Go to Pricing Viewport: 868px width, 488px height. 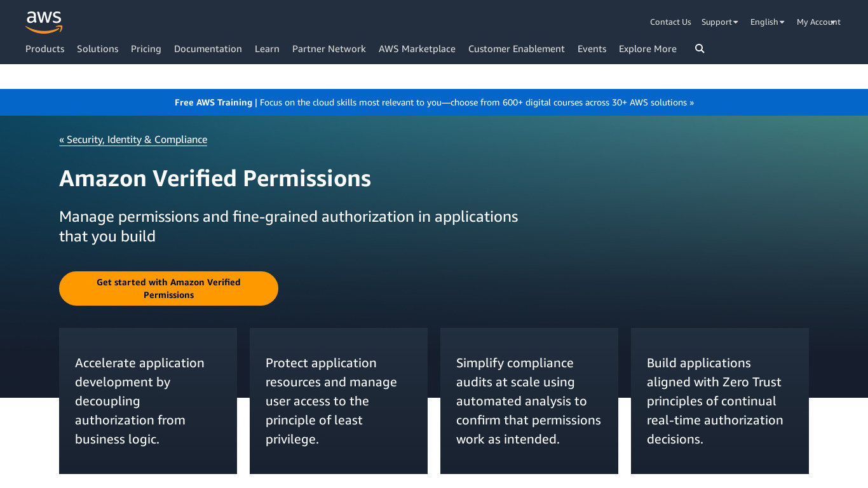tap(146, 49)
